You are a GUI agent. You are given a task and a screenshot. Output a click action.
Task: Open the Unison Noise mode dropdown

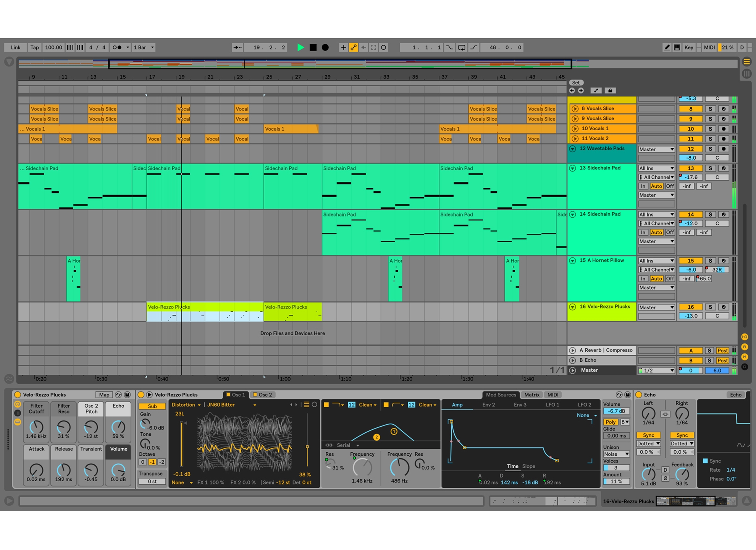(616, 454)
